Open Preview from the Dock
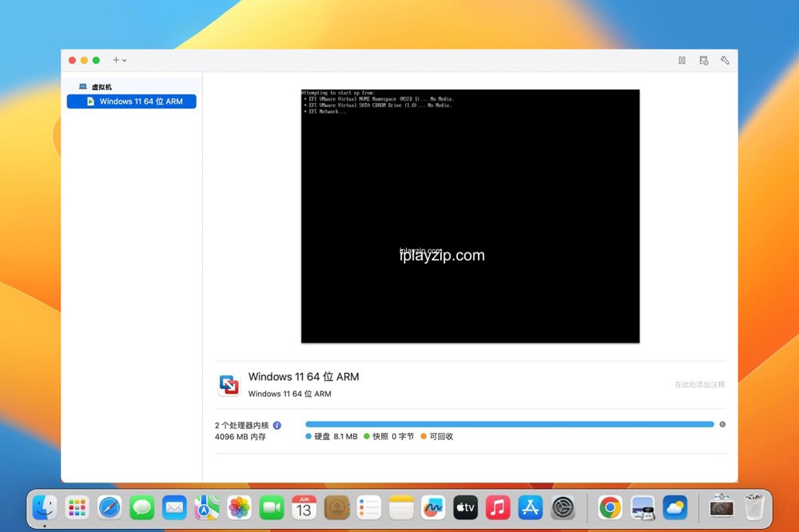Screen dimensions: 799x532 click(x=642, y=507)
